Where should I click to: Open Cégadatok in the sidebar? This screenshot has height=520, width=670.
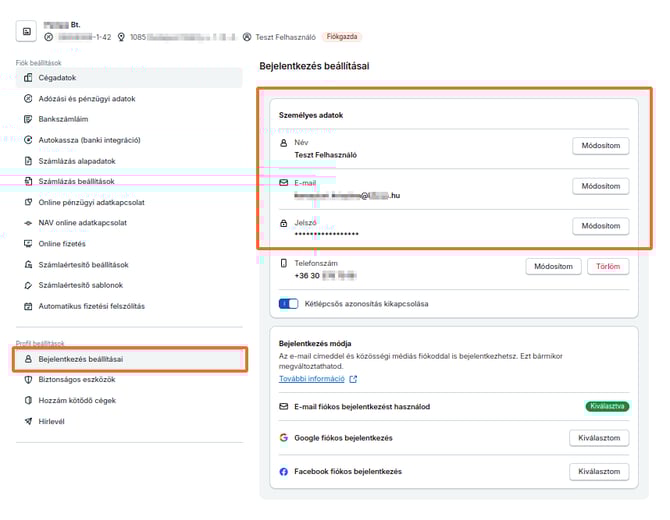[58, 78]
